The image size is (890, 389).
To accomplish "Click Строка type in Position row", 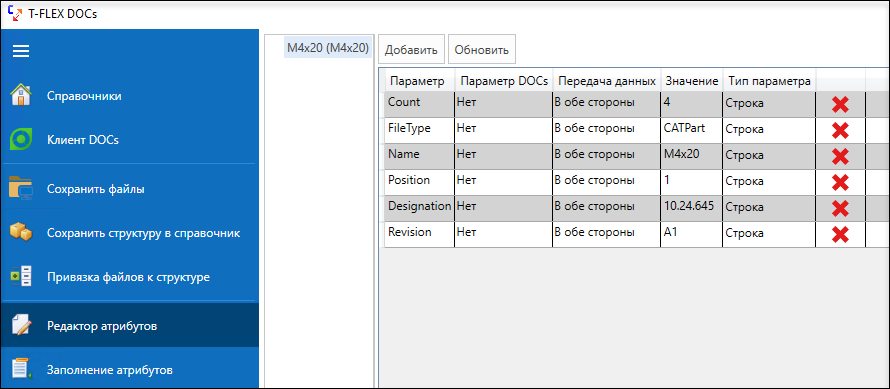I will pyautogui.click(x=770, y=182).
